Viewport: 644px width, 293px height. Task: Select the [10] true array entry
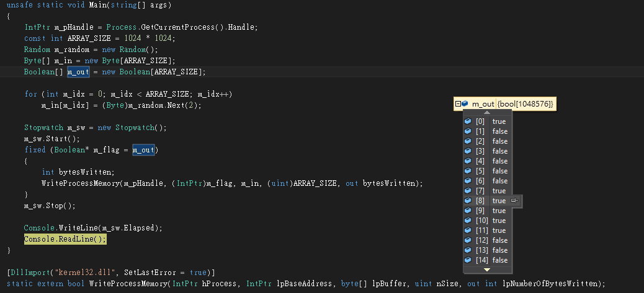[x=487, y=221]
